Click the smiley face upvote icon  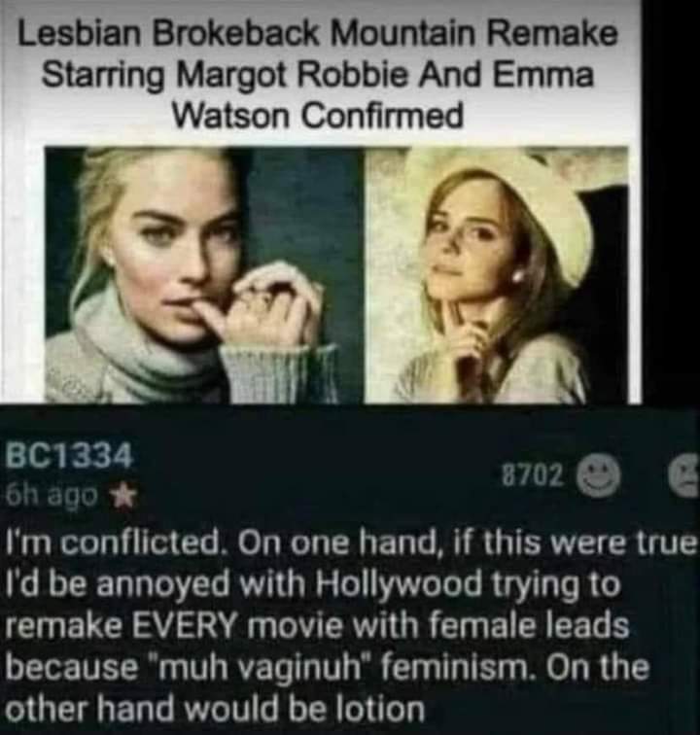pos(598,473)
